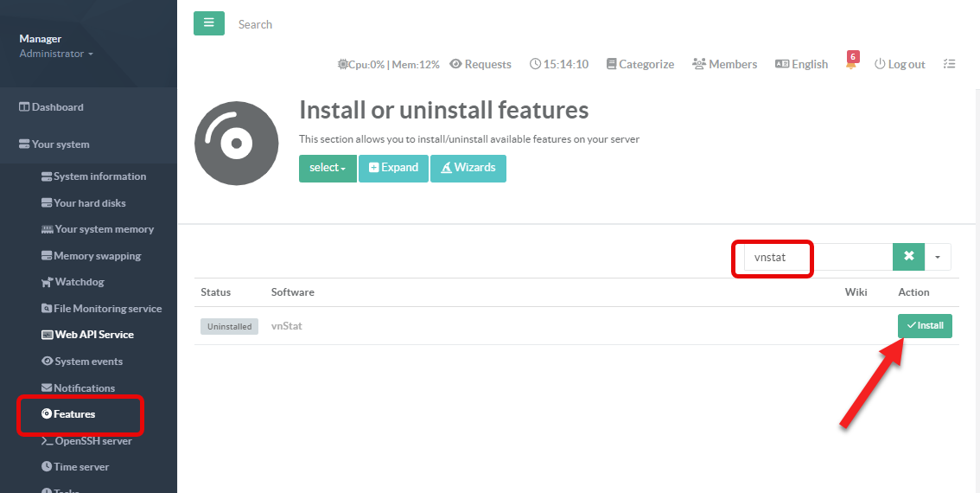Click the Wizards button
Screen dimensions: 980x493
[468, 168]
